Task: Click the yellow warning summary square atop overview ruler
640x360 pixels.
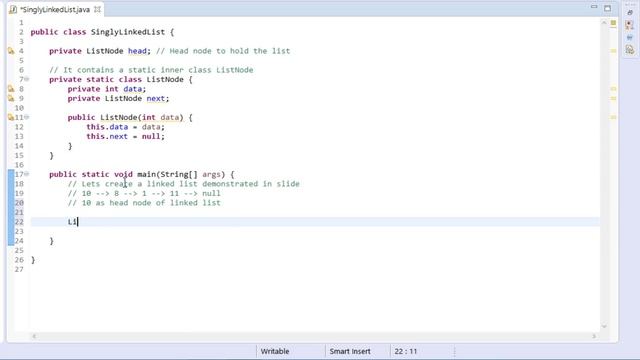Action: click(x=613, y=23)
